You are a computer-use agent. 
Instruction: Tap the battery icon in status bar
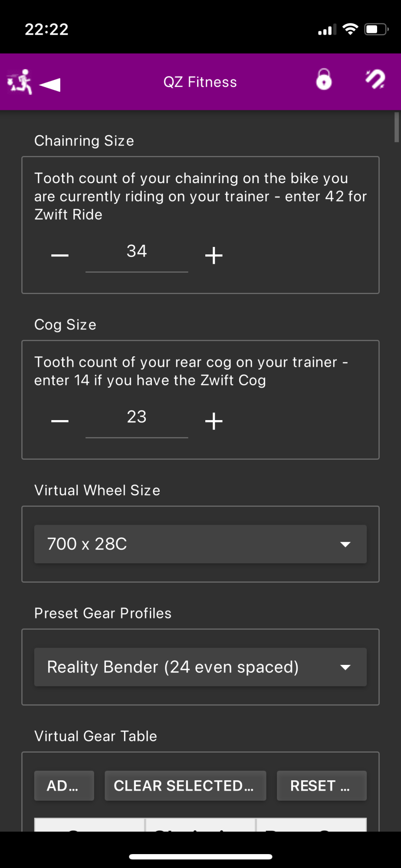376,30
